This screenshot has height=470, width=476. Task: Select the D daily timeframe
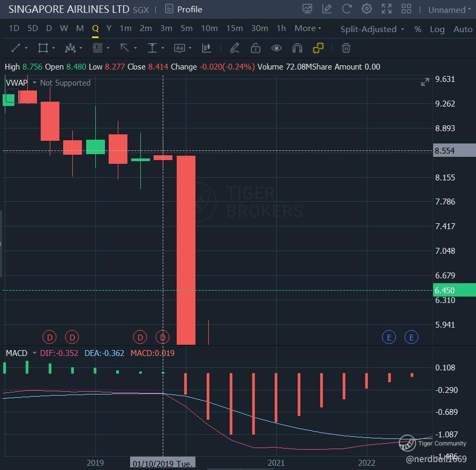[x=49, y=28]
